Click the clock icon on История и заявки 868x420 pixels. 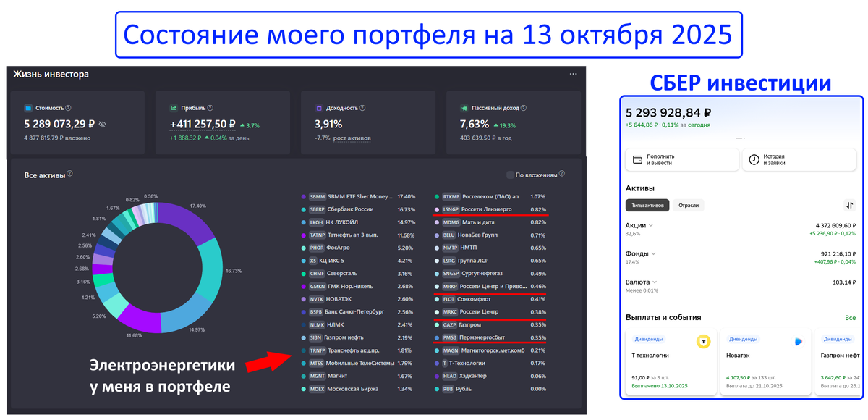(753, 159)
